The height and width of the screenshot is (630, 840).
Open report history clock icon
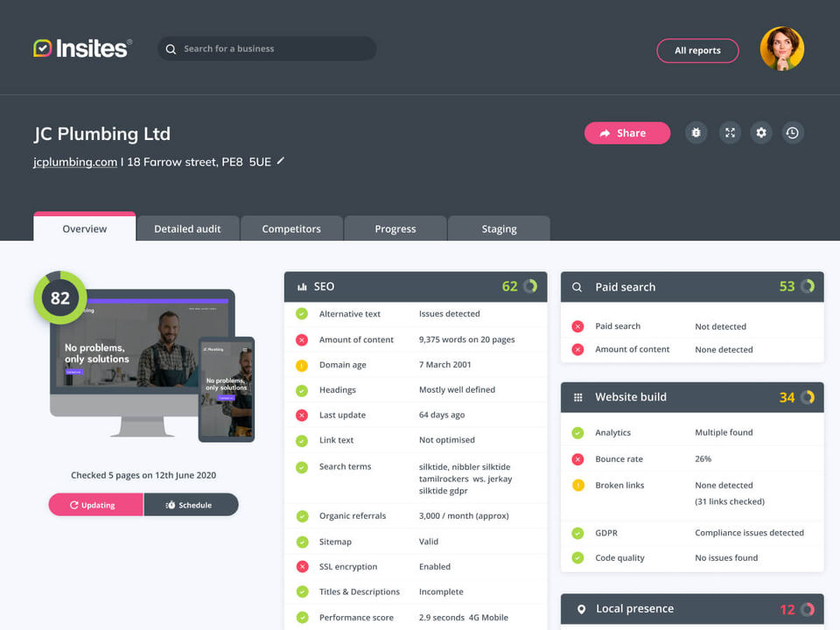click(x=793, y=133)
